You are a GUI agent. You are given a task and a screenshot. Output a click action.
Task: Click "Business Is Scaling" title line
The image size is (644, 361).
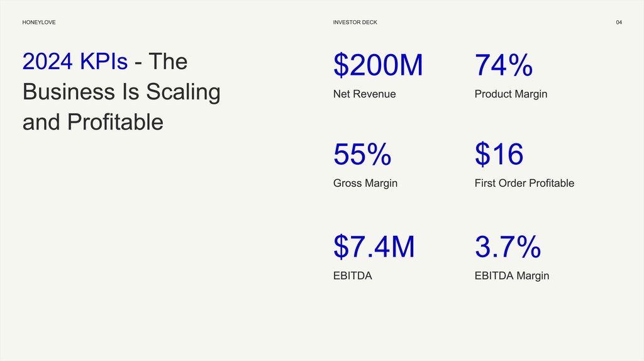[x=121, y=92]
